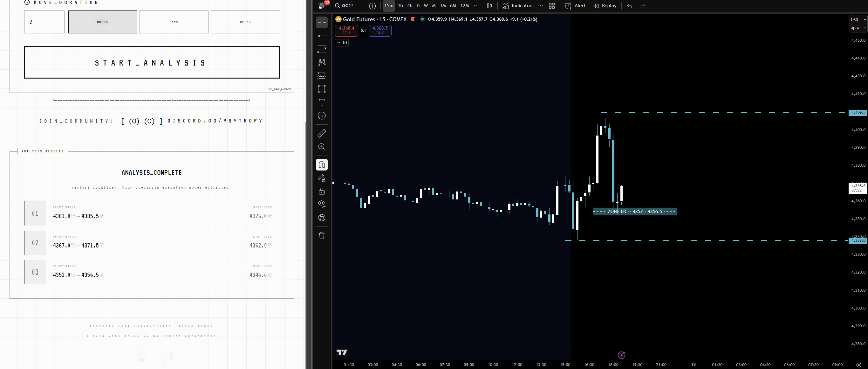Activate the Zoom-in tool
The image size is (868, 369).
coord(322,147)
